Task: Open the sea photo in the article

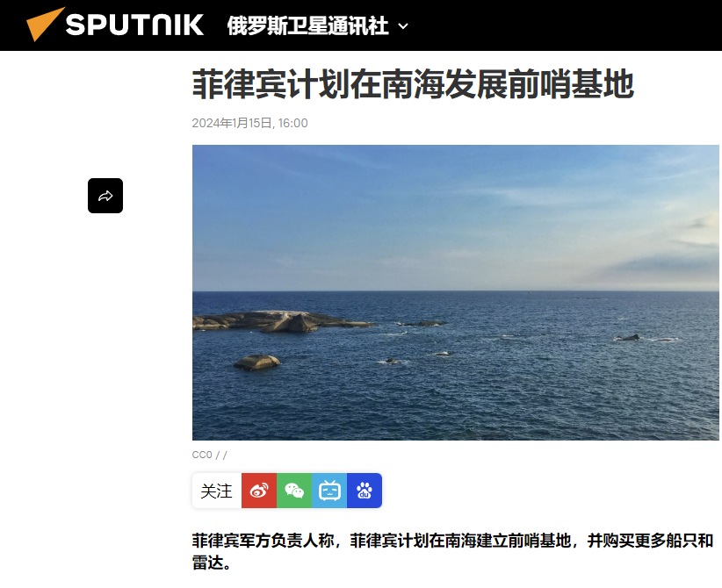Action: coord(455,292)
